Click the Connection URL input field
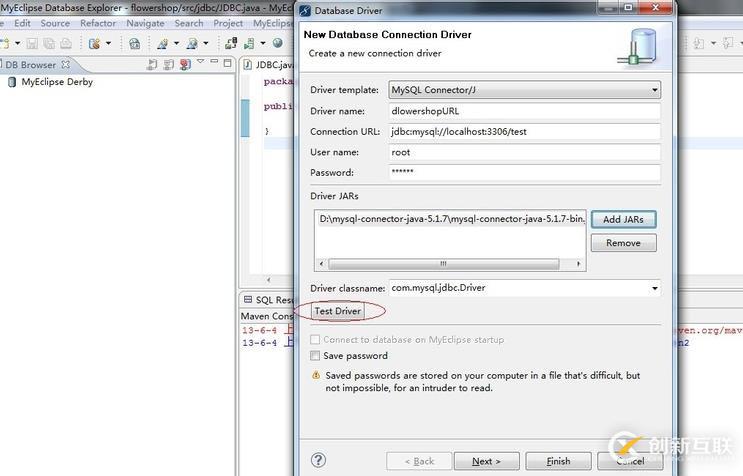Viewport: 743px width, 476px height. [525, 132]
